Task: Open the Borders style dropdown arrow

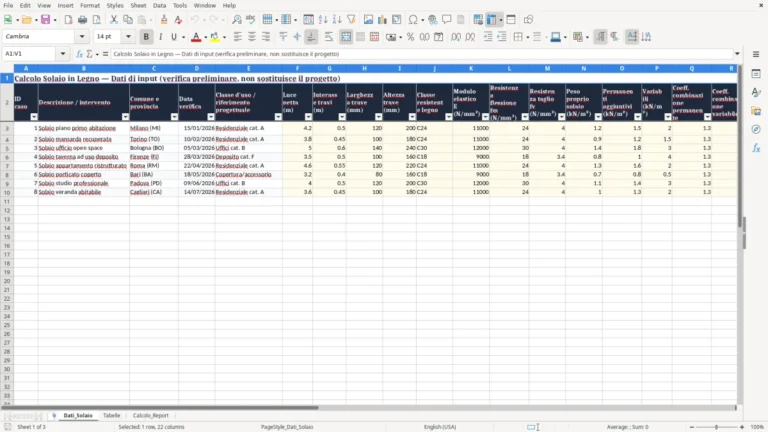Action: (528, 37)
